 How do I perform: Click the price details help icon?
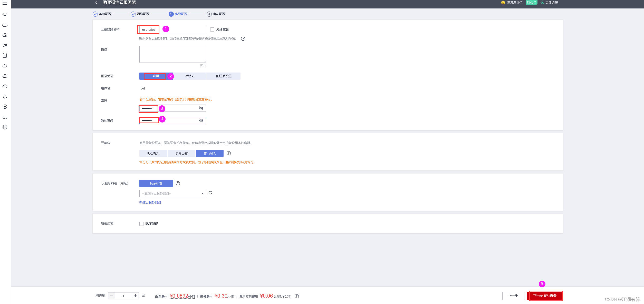(297, 296)
